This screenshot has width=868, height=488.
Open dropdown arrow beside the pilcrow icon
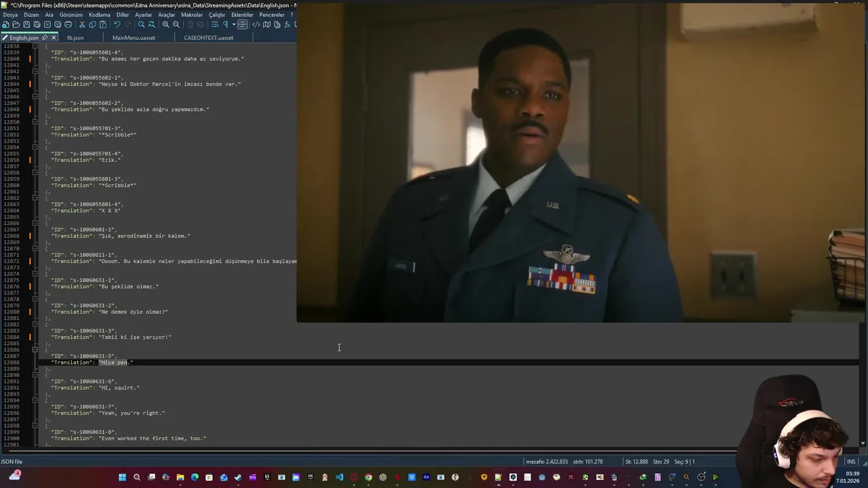[x=234, y=24]
